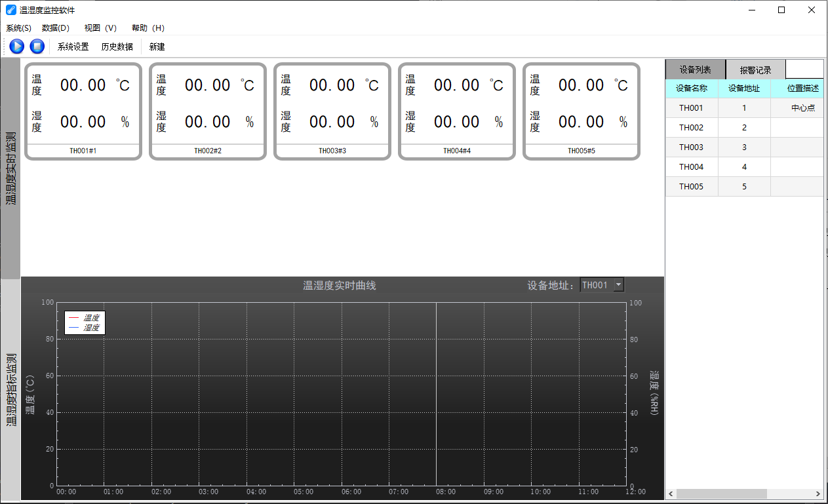The width and height of the screenshot is (828, 504).
Task: Click the 新建 toolbar button
Action: (157, 47)
